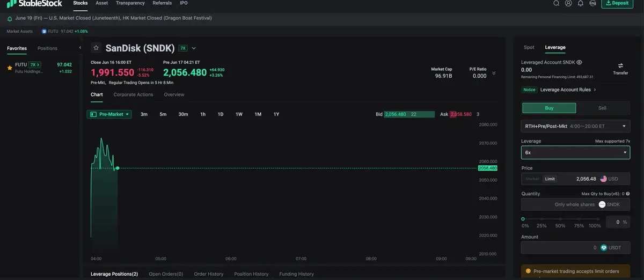Open the Open Orders(0) tab
644x280 pixels.
(166, 274)
